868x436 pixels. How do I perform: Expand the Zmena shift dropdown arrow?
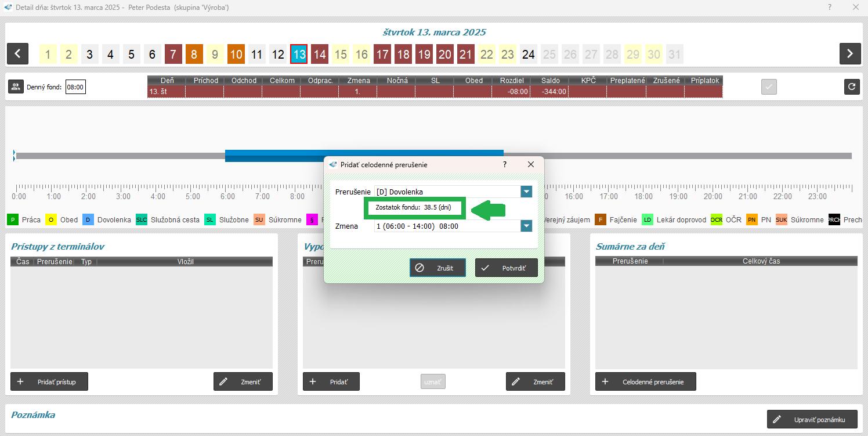point(526,226)
